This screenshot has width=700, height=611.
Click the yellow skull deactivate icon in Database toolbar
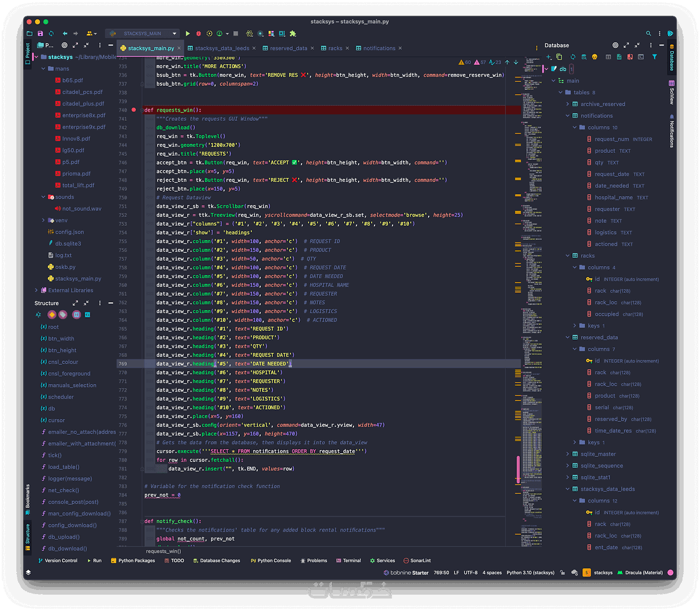594,57
